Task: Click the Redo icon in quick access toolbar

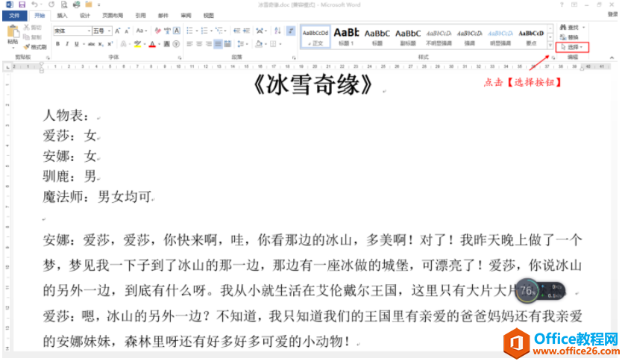Action: pyautogui.click(x=51, y=4)
